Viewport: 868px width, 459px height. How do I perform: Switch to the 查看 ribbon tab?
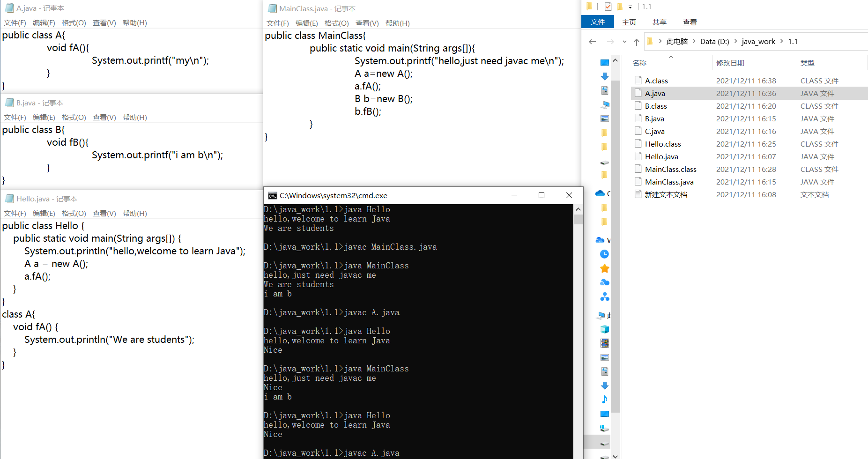tap(690, 22)
